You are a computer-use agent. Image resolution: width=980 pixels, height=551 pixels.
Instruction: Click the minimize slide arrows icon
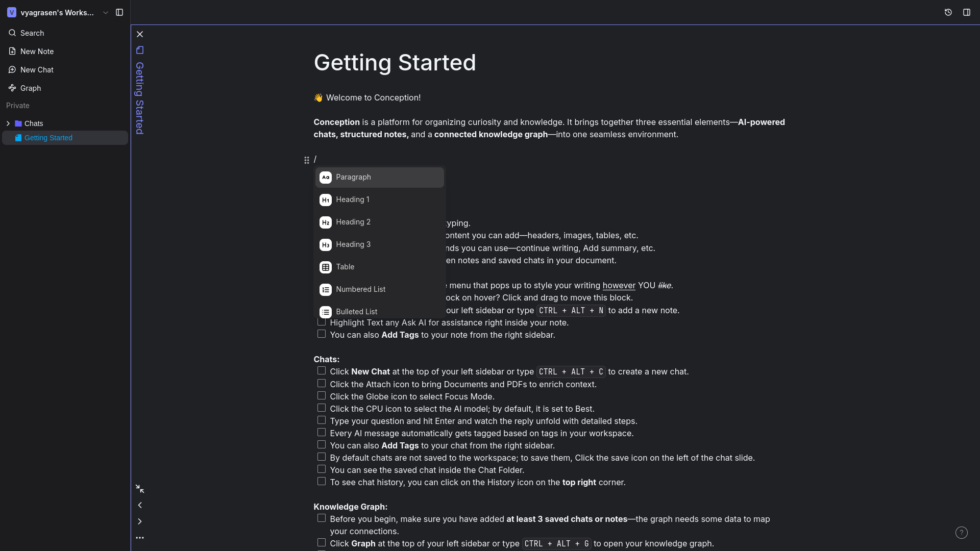pyautogui.click(x=140, y=489)
